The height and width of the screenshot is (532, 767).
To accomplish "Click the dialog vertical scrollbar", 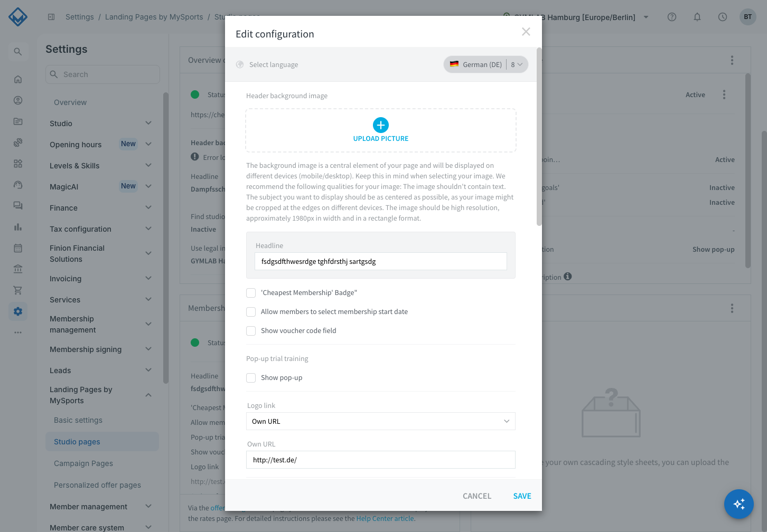I will (x=539, y=137).
